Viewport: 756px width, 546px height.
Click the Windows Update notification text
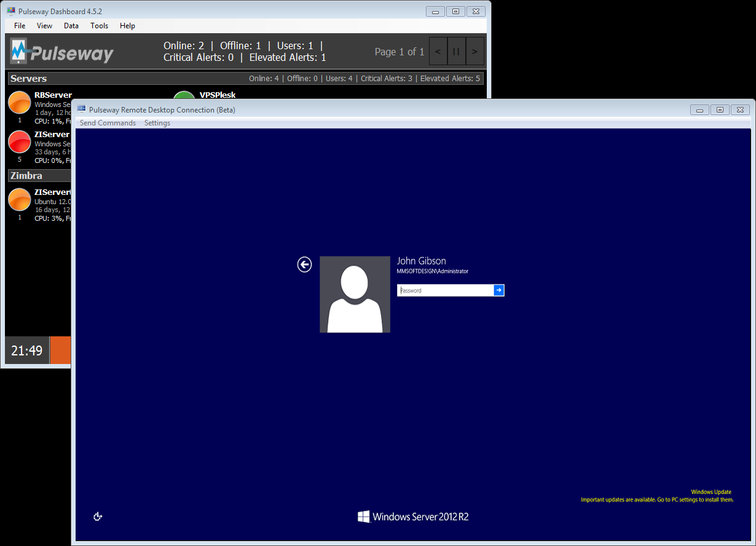657,496
